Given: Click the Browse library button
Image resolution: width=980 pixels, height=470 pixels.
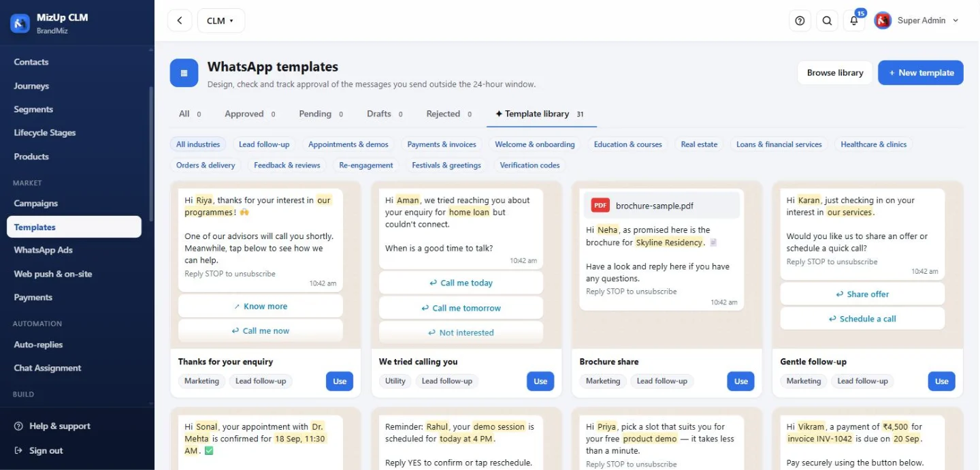Looking at the screenshot, I should click(835, 73).
